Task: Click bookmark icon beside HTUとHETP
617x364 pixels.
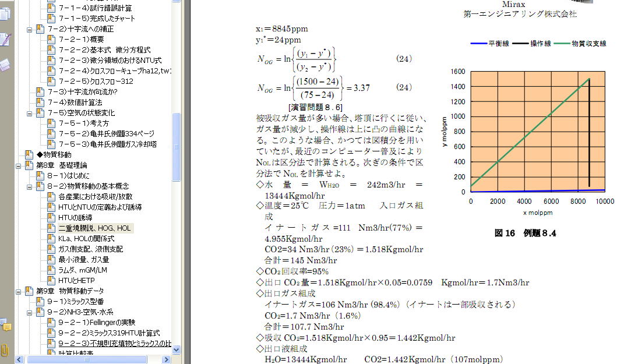Action: (51, 280)
